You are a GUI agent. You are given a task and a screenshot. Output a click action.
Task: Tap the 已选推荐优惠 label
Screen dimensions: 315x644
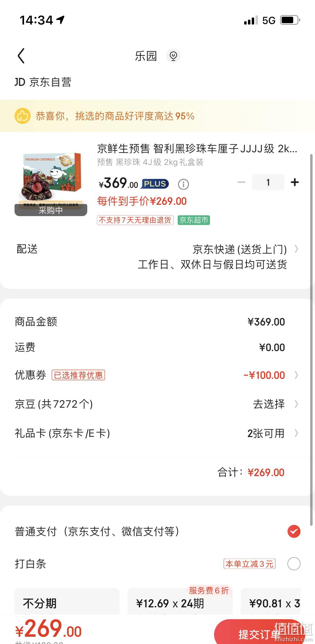pyautogui.click(x=78, y=375)
